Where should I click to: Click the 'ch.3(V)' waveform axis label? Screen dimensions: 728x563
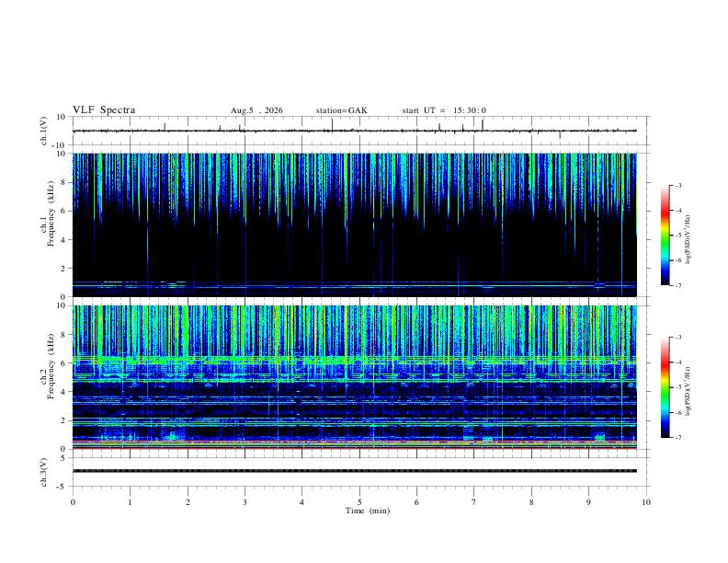[44, 472]
